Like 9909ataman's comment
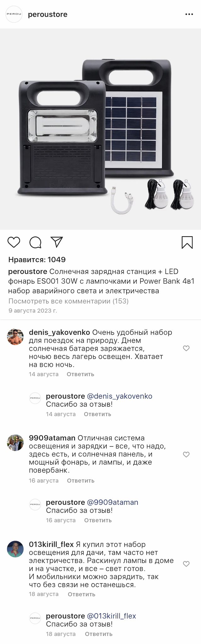201x644 pixels. click(x=186, y=454)
